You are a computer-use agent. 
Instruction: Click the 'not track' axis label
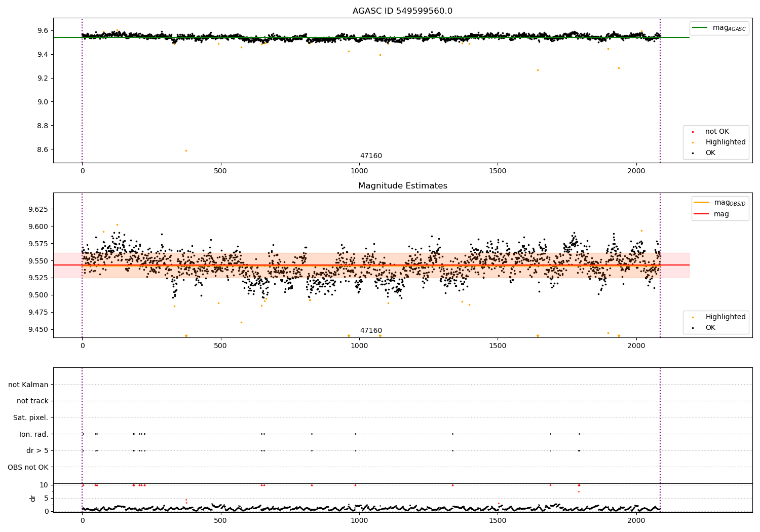point(32,401)
